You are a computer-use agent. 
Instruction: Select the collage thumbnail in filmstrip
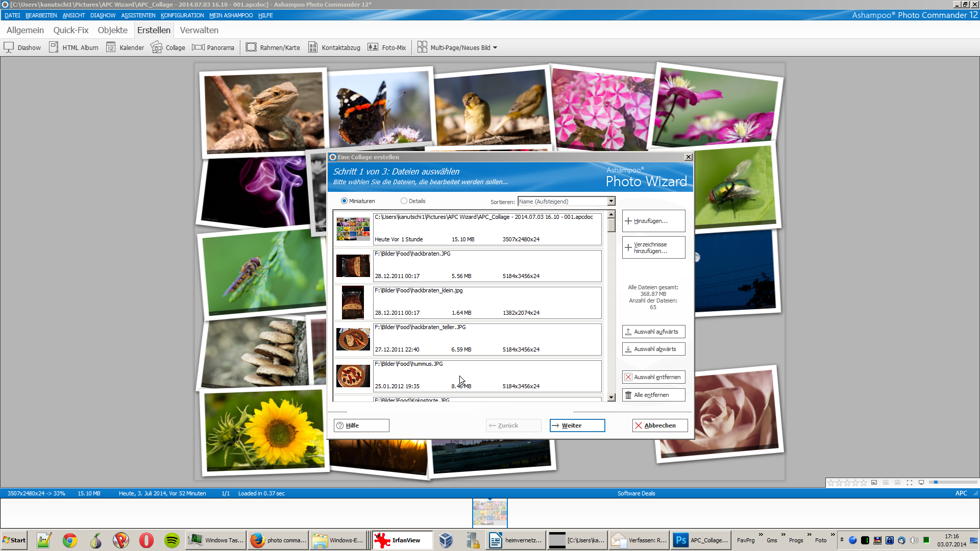coord(490,513)
